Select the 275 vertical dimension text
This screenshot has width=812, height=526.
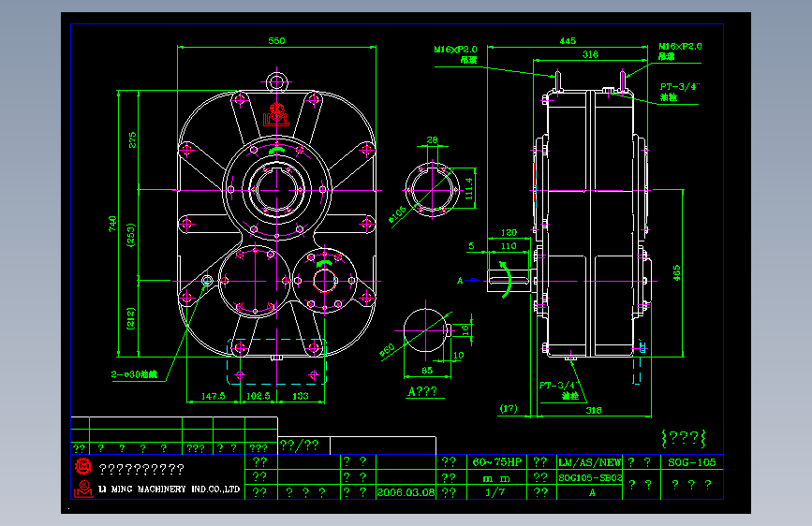pyautogui.click(x=133, y=139)
